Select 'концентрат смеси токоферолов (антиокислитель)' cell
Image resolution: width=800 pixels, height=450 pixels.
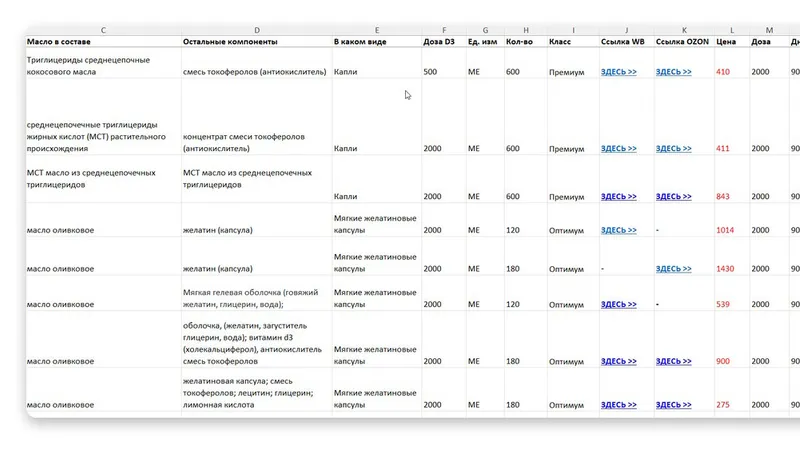[257, 117]
